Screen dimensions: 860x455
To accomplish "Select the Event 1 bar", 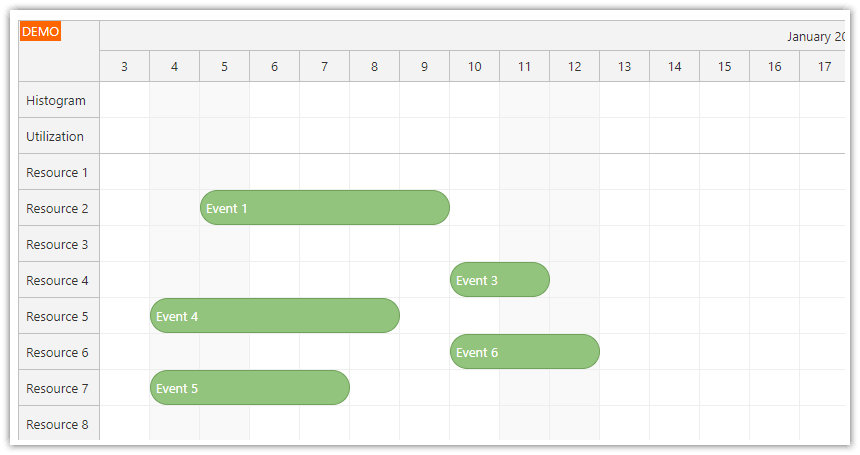I will click(x=324, y=208).
